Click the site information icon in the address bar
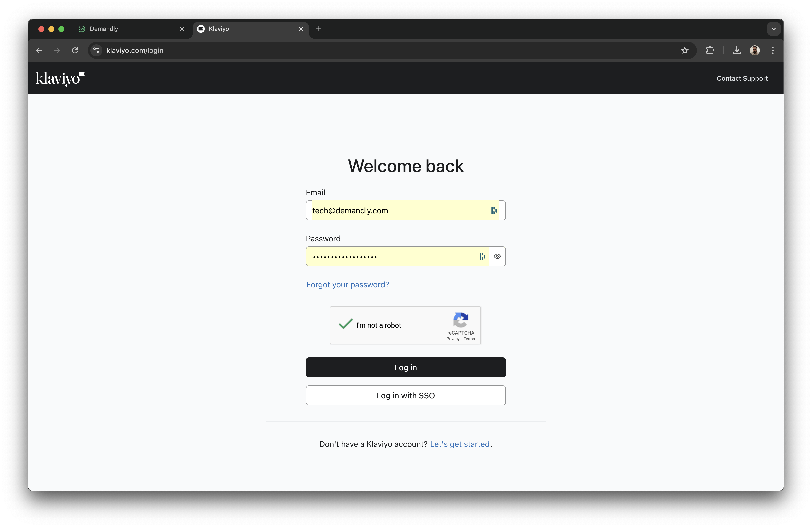 click(96, 50)
